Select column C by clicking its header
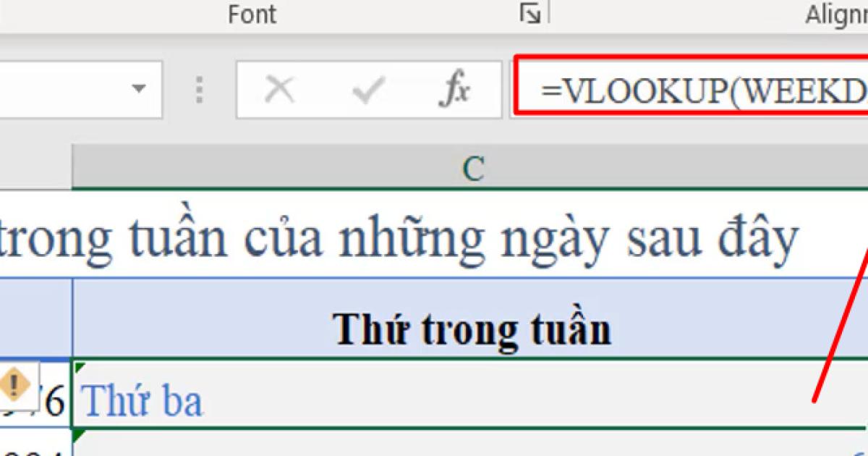868x456 pixels. pos(471,167)
